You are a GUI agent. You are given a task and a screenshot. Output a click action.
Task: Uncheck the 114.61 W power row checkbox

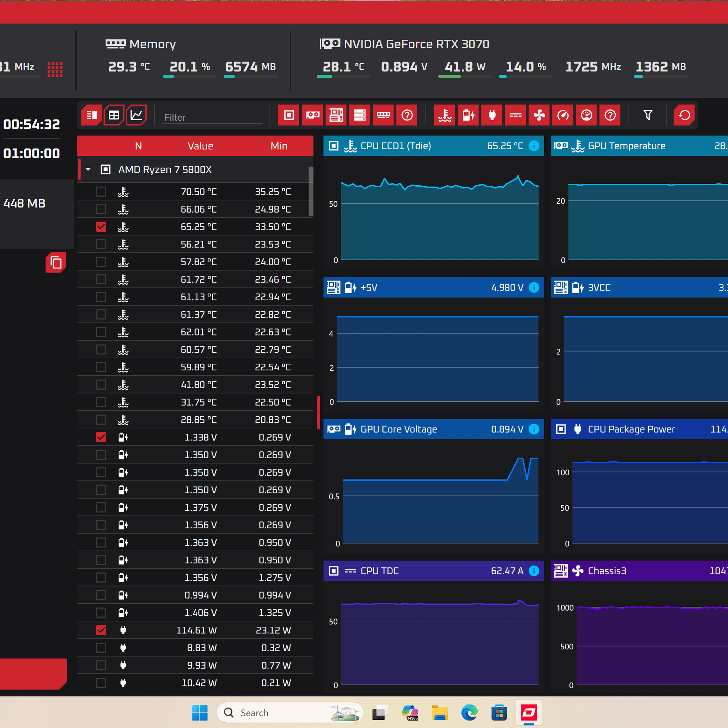pyautogui.click(x=101, y=630)
